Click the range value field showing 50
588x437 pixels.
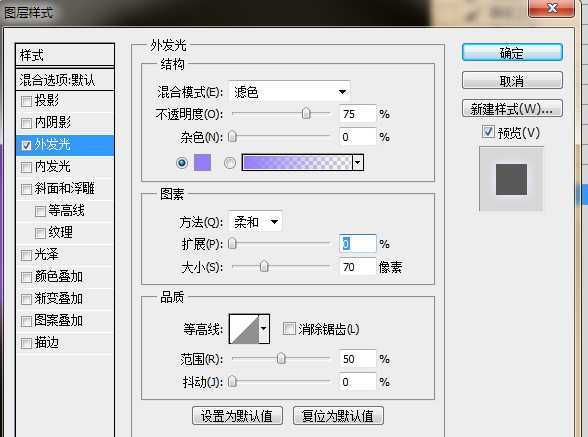point(357,359)
